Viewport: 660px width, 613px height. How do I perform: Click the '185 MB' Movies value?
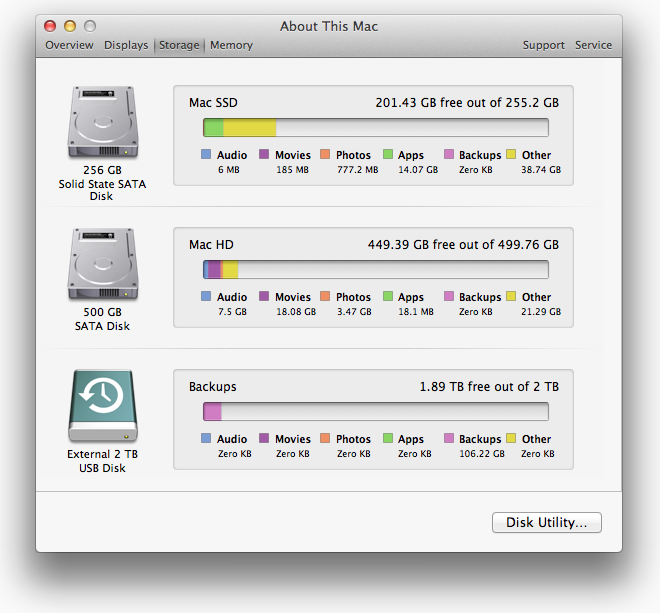tap(293, 170)
